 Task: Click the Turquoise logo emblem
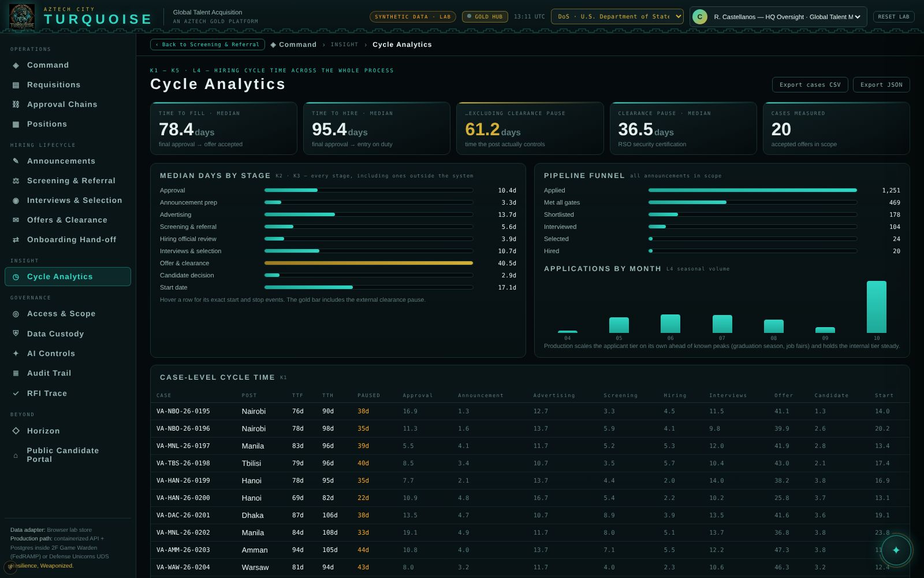22,16
